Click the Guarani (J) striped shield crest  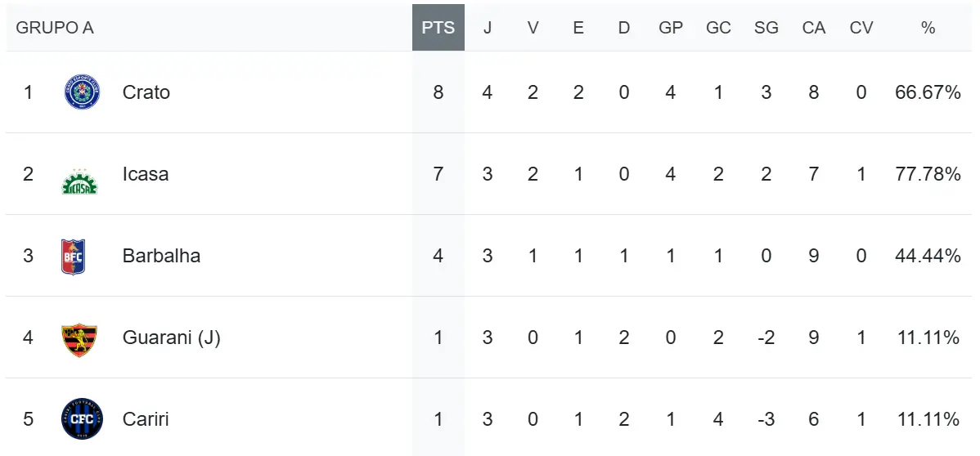79,338
